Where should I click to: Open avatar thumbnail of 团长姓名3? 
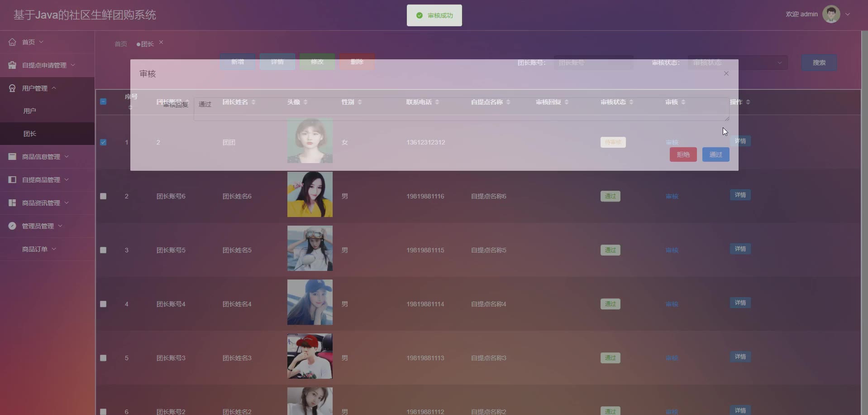(310, 356)
